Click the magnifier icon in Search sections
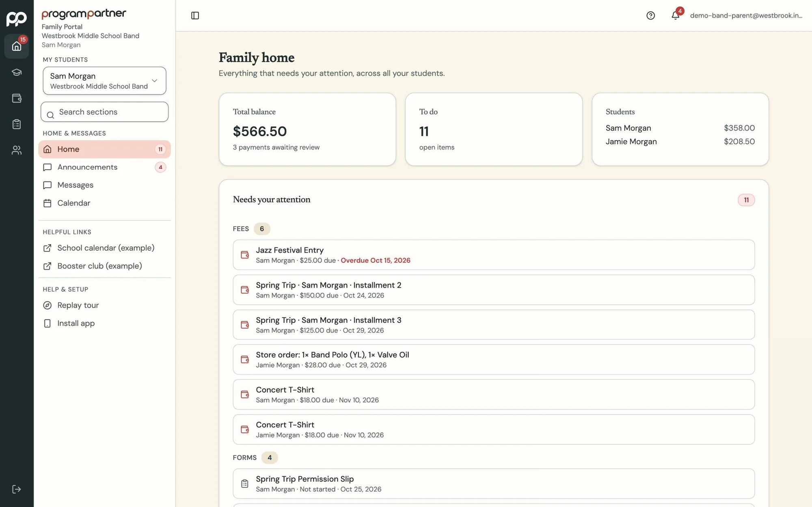This screenshot has height=507, width=812. (50, 115)
